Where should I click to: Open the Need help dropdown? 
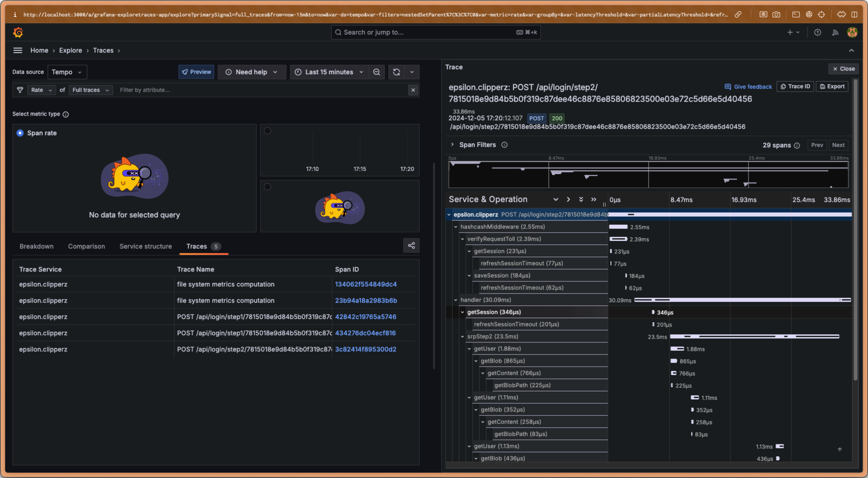[252, 72]
